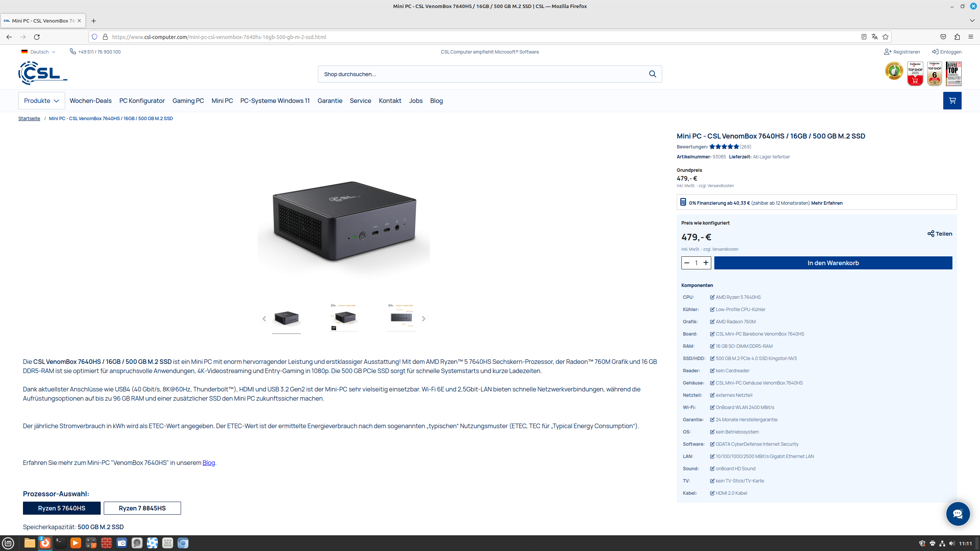Expand the Produkte menu dropdown
Viewport: 980px width, 551px height.
pyautogui.click(x=41, y=101)
